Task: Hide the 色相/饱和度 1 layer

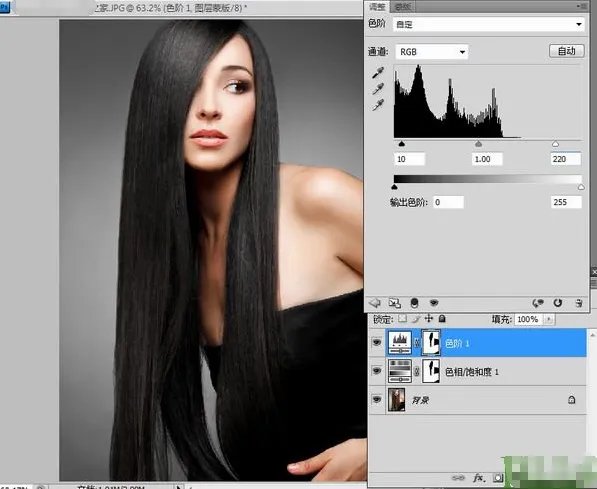Action: click(377, 371)
